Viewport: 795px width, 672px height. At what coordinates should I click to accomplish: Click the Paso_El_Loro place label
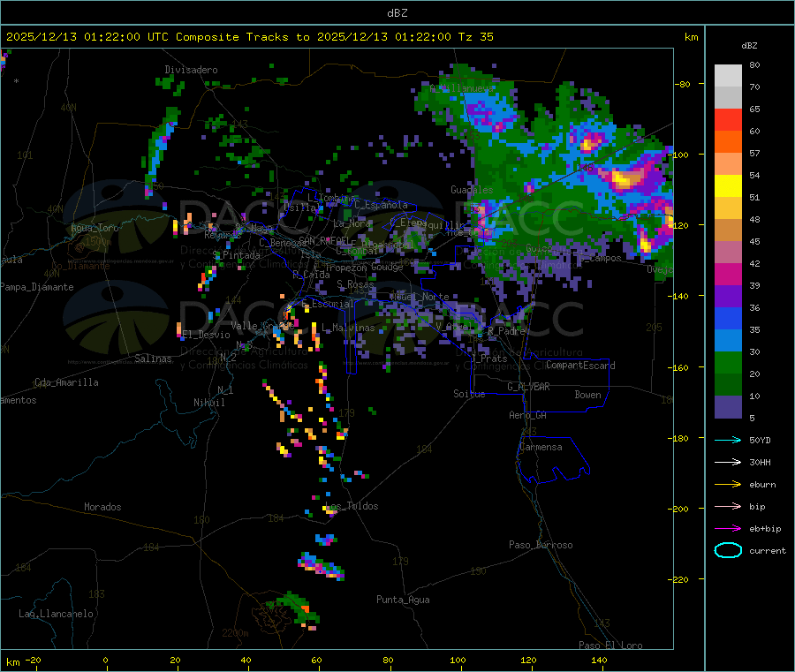click(611, 646)
